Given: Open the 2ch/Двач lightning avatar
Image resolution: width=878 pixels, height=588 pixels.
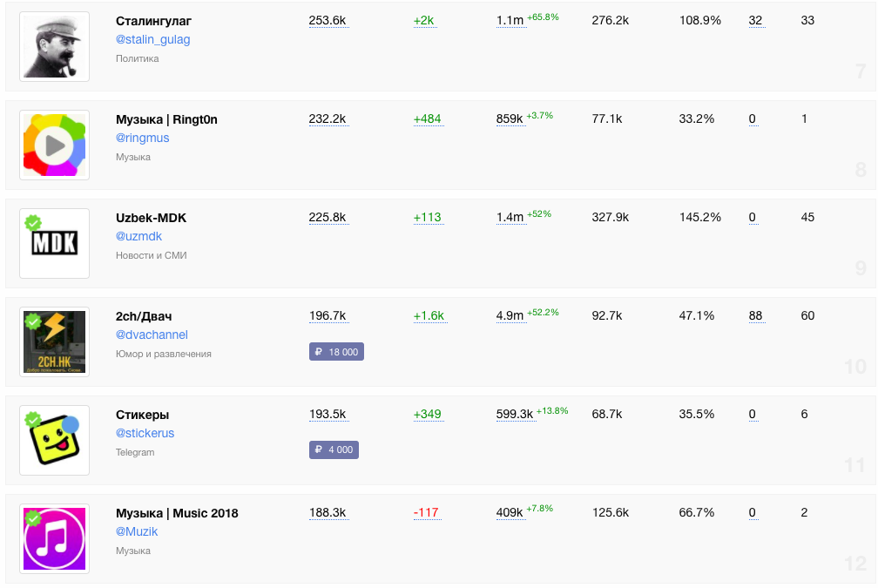Looking at the screenshot, I should [x=54, y=341].
